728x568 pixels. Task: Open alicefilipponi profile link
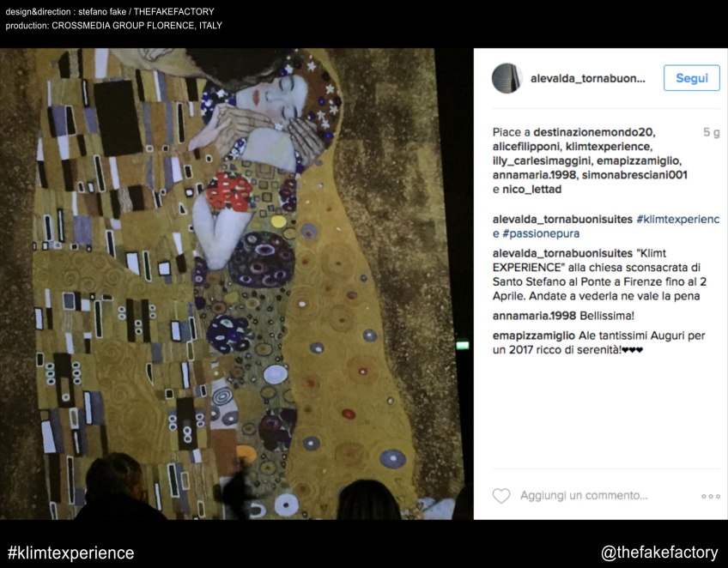(x=526, y=147)
